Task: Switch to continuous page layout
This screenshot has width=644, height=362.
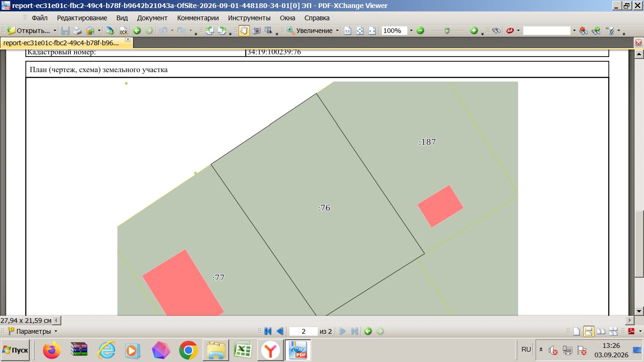Action: [x=589, y=331]
